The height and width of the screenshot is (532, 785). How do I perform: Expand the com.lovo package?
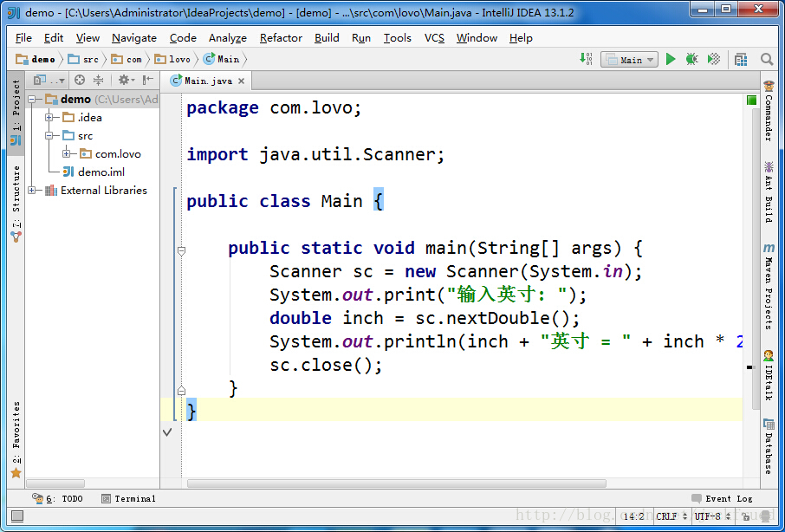coord(66,153)
